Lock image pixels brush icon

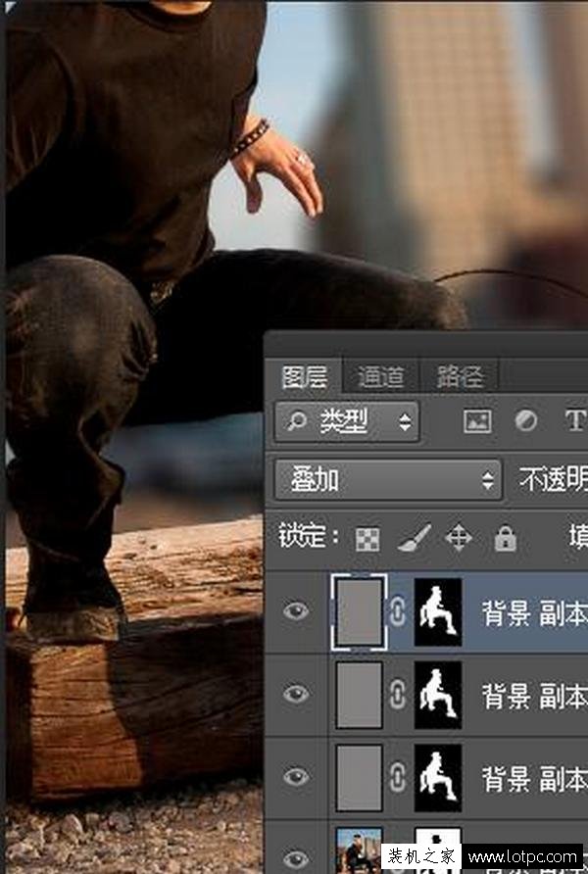415,538
